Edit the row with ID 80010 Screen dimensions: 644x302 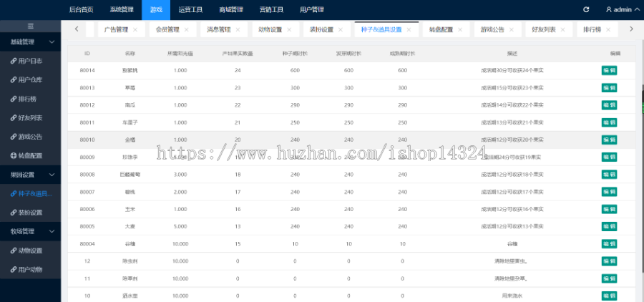[x=609, y=140]
